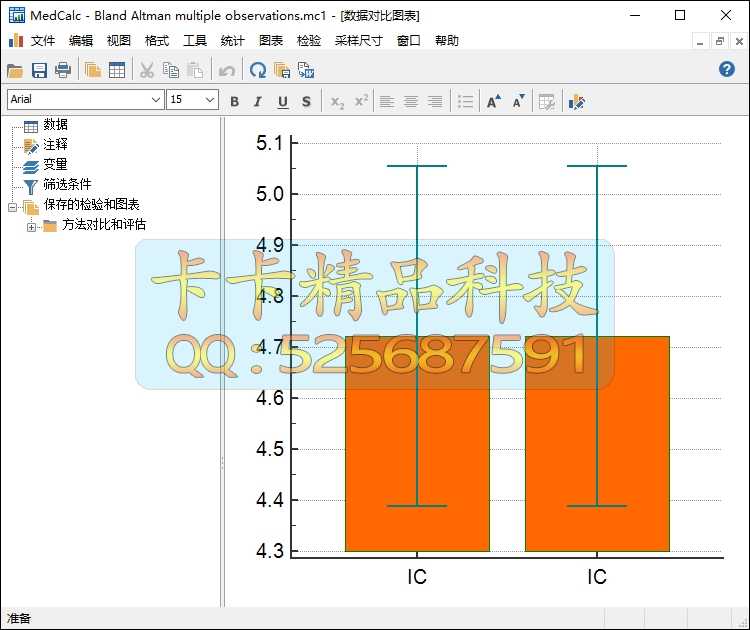
Task: Open the 采样尺寸 menu
Action: [359, 41]
